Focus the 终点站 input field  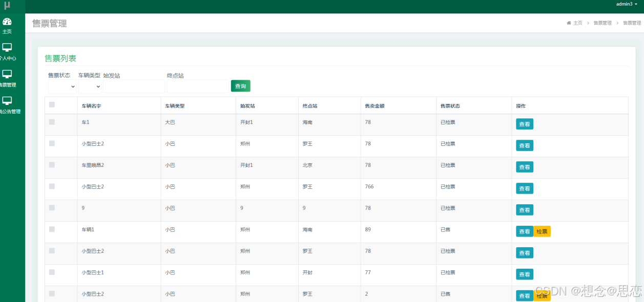pos(198,87)
